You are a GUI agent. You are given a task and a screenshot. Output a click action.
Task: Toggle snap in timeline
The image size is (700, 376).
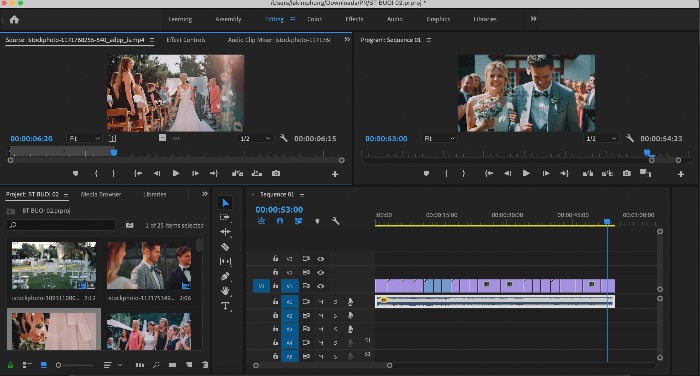[x=280, y=221]
